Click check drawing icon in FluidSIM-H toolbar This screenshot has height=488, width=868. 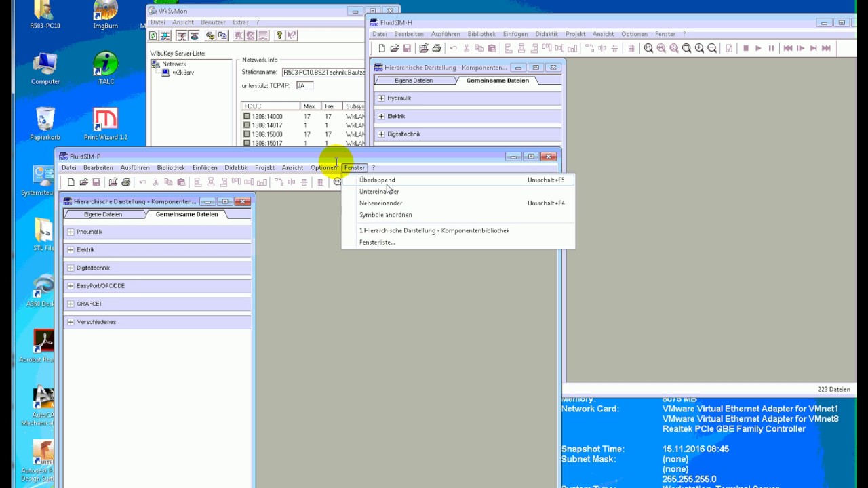click(x=729, y=48)
